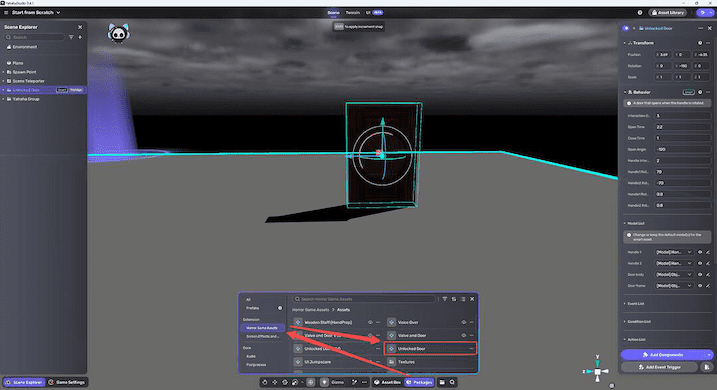717x390 pixels.
Task: Select the hand pan tool in bottom toolbar
Action: [265, 382]
